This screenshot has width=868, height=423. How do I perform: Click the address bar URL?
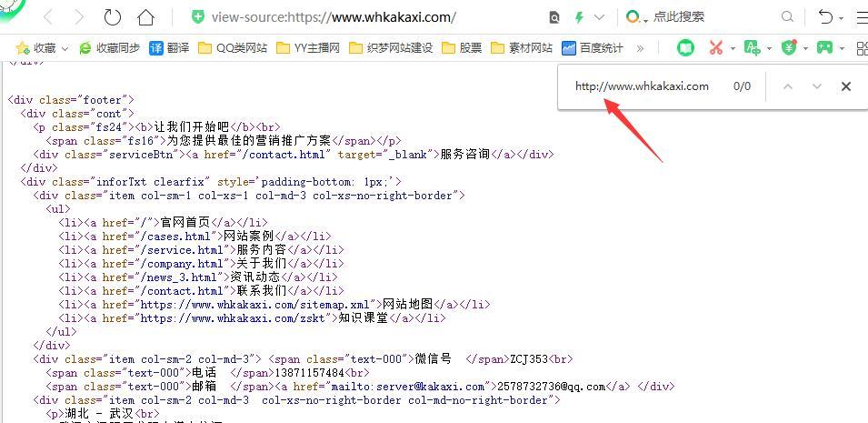[x=334, y=17]
